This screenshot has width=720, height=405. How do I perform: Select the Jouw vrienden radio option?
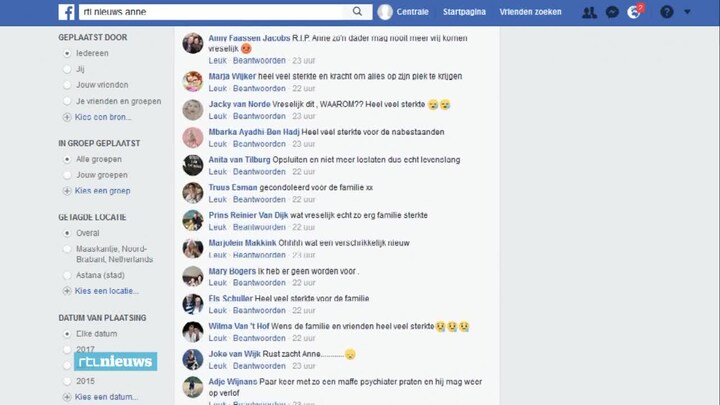pos(67,85)
